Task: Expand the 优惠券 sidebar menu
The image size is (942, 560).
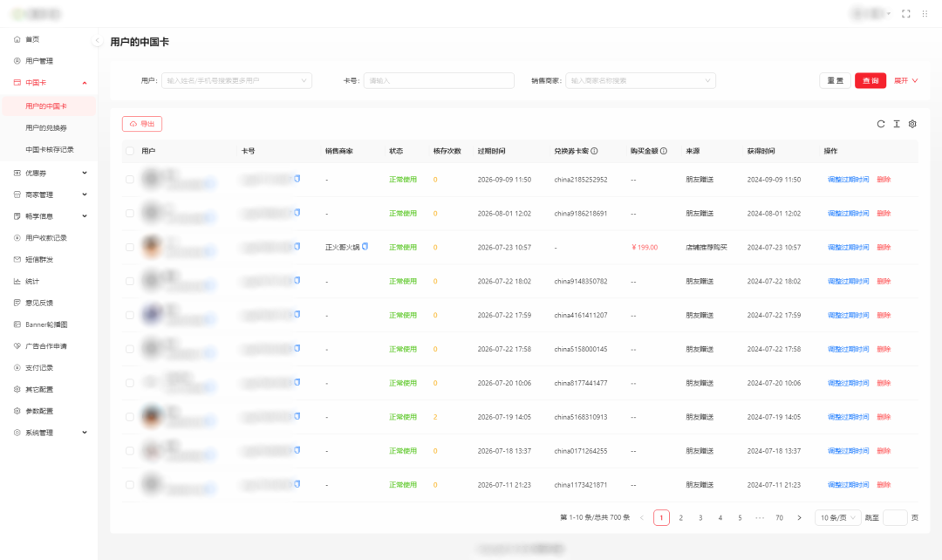Action: 49,173
